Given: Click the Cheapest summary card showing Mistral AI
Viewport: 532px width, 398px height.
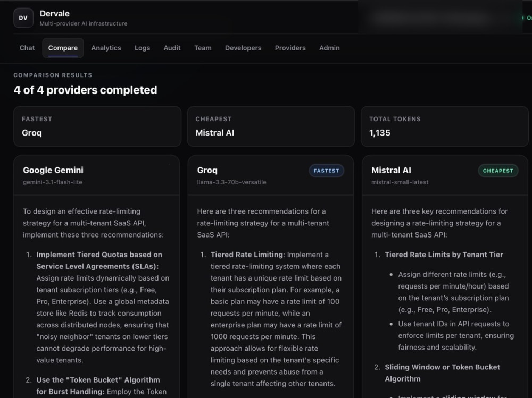Looking at the screenshot, I should click(271, 126).
